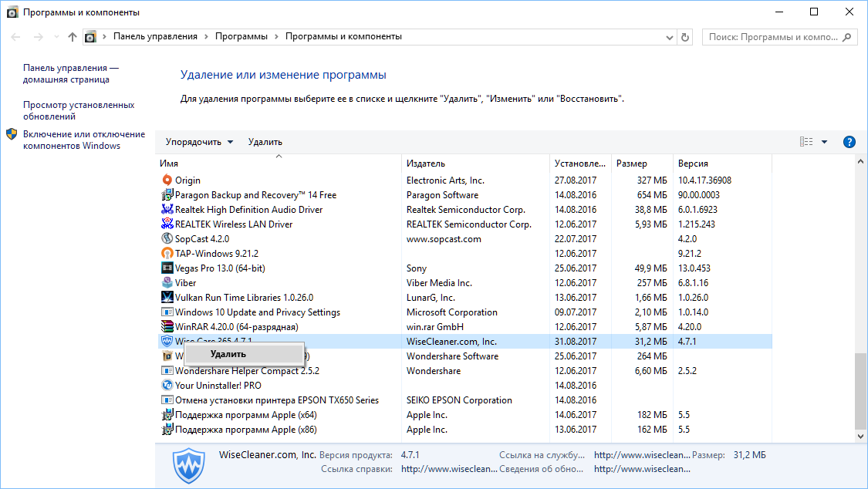This screenshot has width=868, height=489.
Task: Click the Origin program icon
Action: click(x=167, y=180)
